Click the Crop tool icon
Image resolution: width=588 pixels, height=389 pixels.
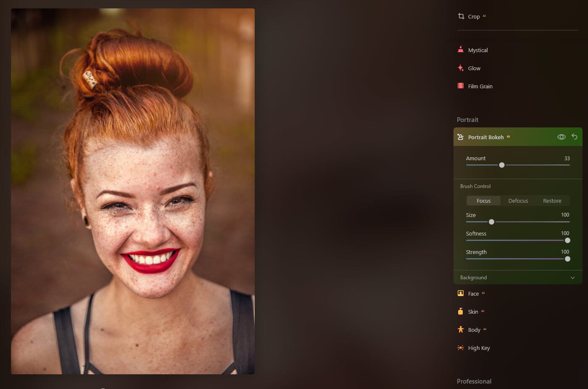coord(461,16)
